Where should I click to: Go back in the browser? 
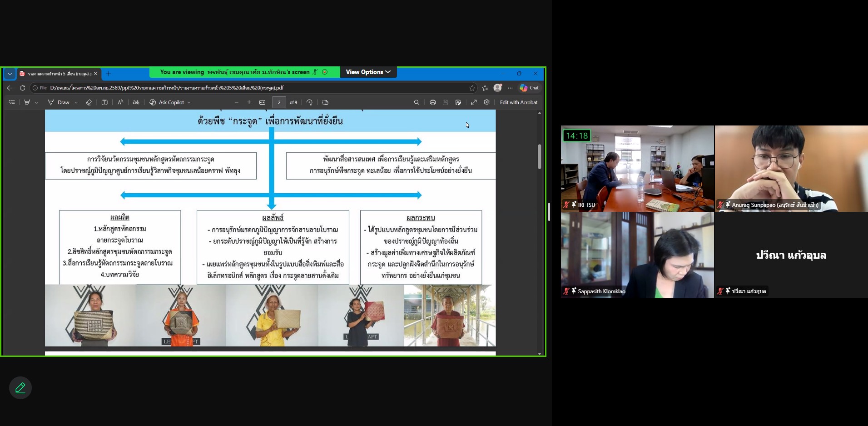tap(10, 88)
